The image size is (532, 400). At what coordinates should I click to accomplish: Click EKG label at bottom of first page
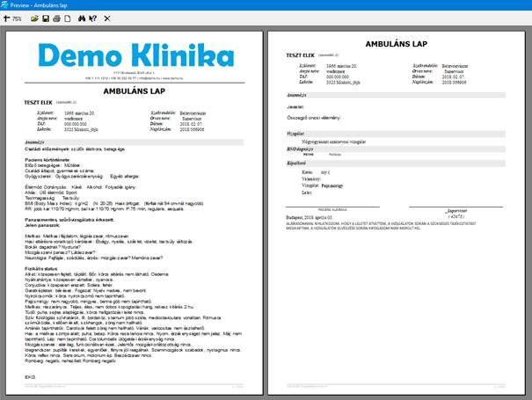(30, 377)
